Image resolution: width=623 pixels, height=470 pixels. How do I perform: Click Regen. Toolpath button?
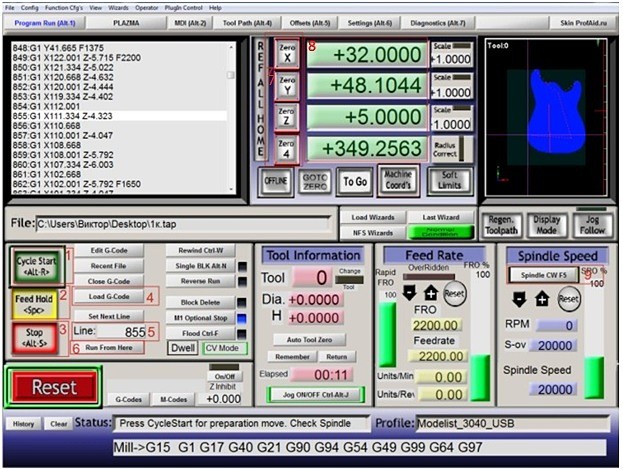pos(501,225)
